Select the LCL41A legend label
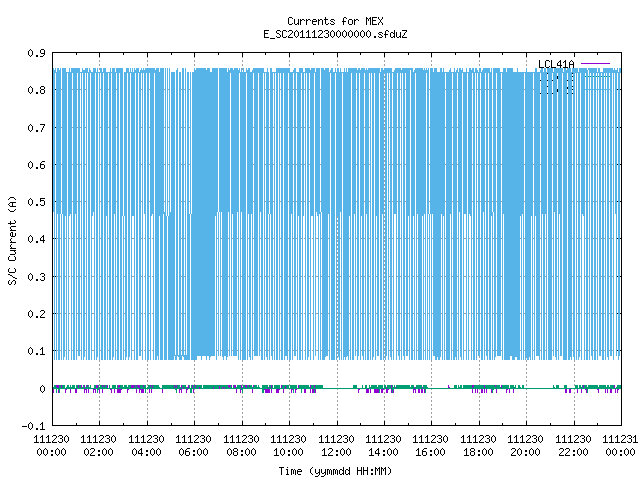 [x=556, y=64]
